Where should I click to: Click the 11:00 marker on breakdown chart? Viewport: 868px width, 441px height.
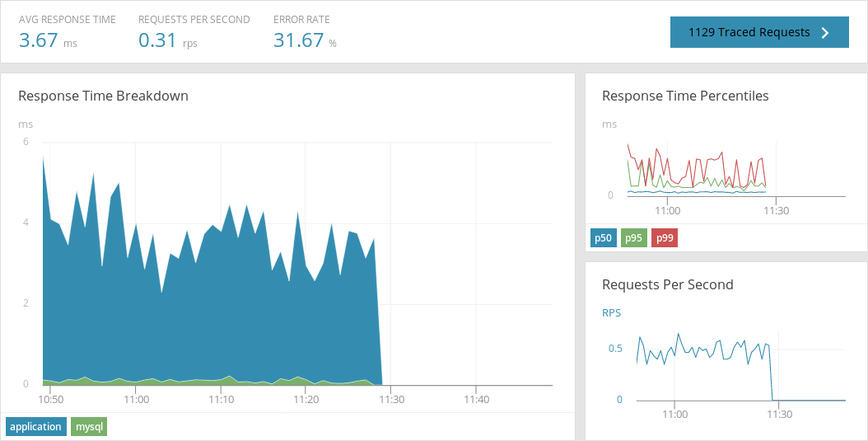(136, 399)
